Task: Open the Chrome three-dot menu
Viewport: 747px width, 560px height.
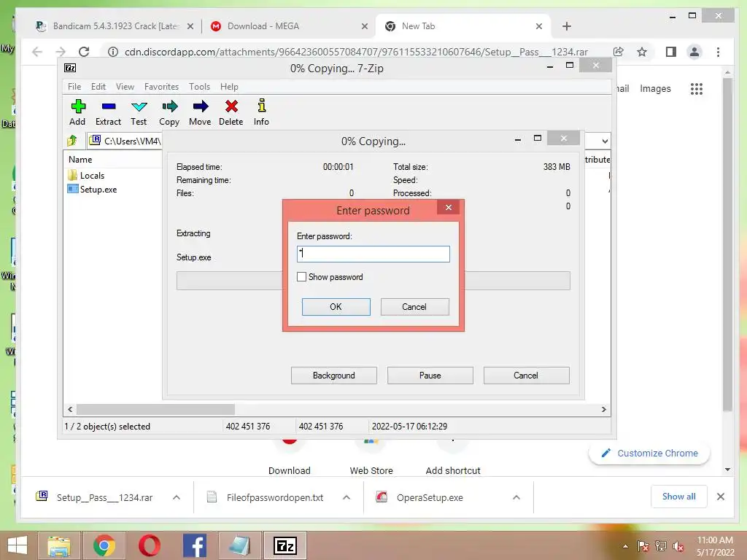Action: (718, 52)
